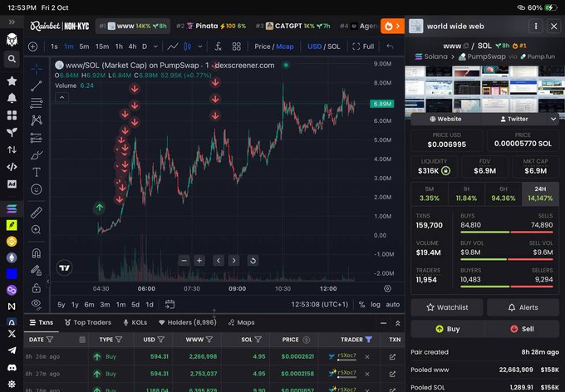
Task: Open the search icon in sidebar
Action: click(x=12, y=59)
